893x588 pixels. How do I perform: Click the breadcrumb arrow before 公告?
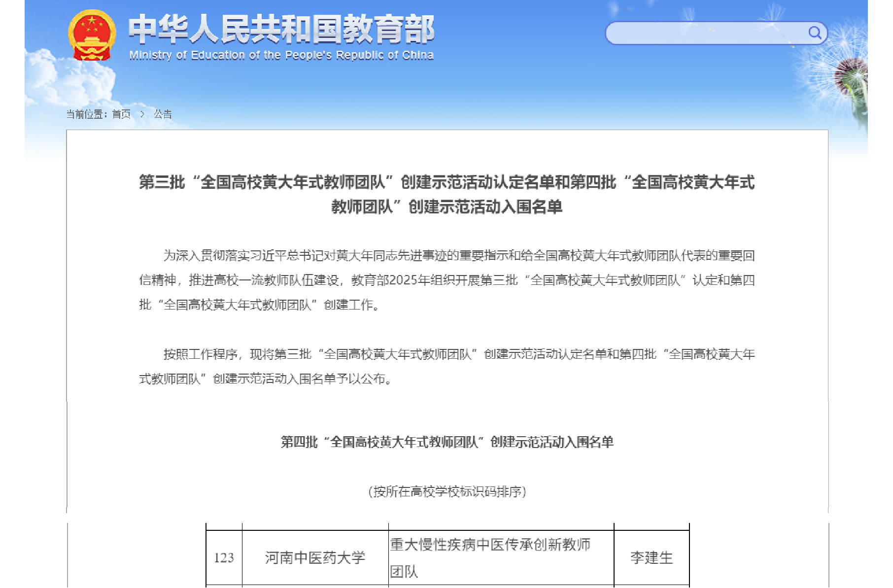click(142, 114)
